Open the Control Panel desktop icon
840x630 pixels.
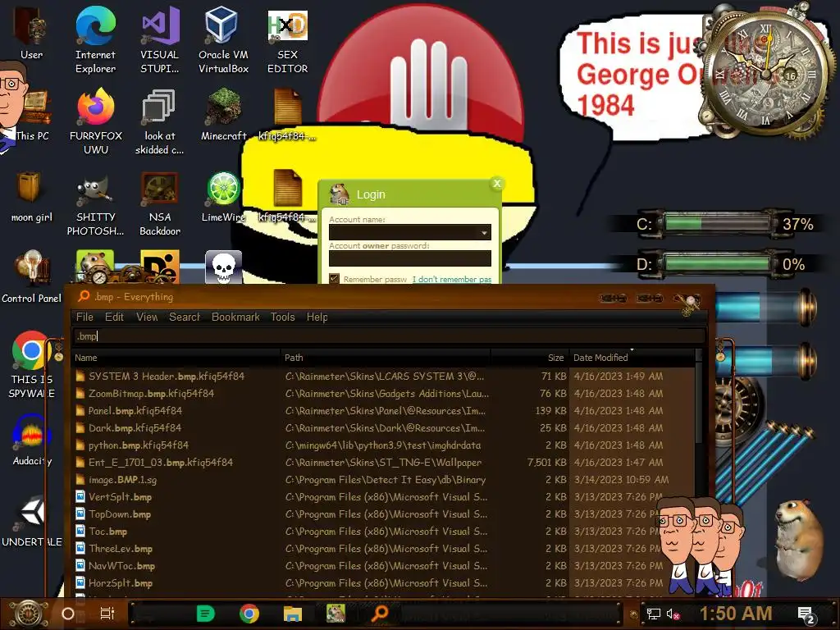(x=32, y=276)
